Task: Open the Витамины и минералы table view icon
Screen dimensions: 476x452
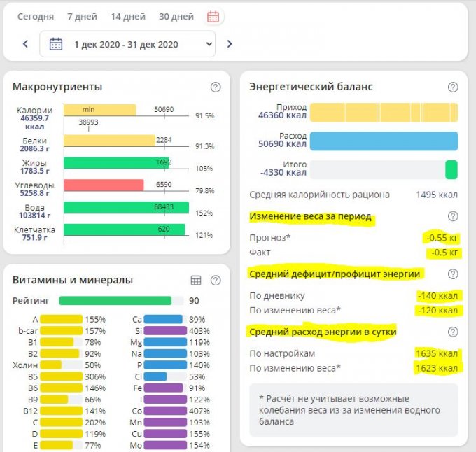Action: pos(196,281)
